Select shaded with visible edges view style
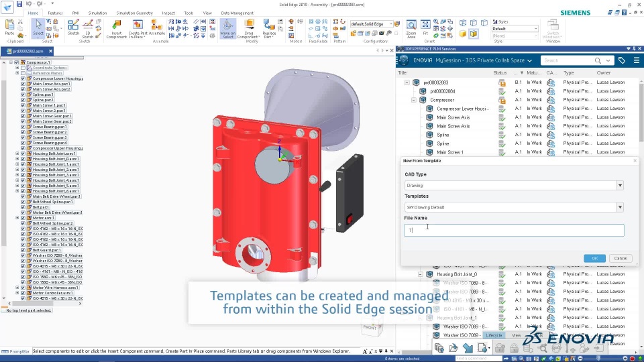The image size is (644, 362). [x=474, y=34]
